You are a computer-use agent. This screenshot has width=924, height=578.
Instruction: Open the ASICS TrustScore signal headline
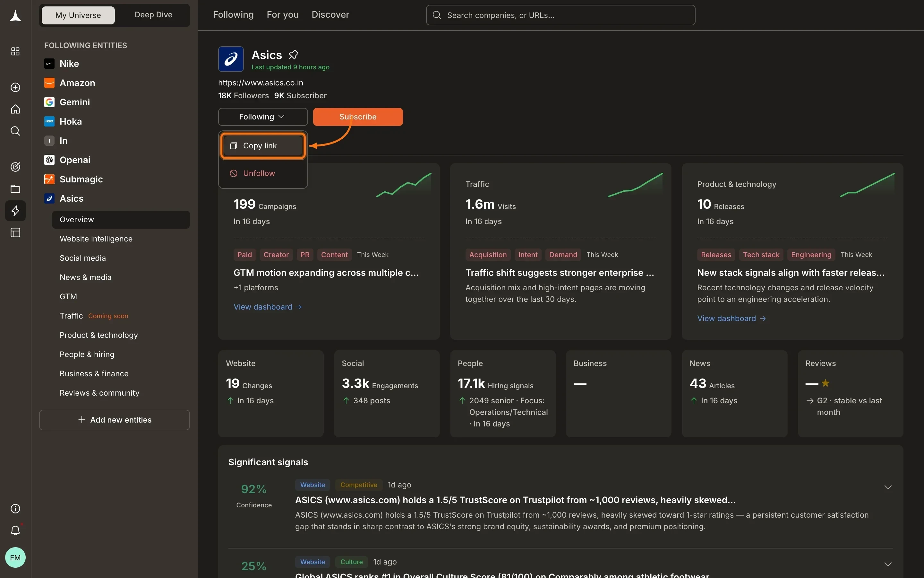coord(516,500)
